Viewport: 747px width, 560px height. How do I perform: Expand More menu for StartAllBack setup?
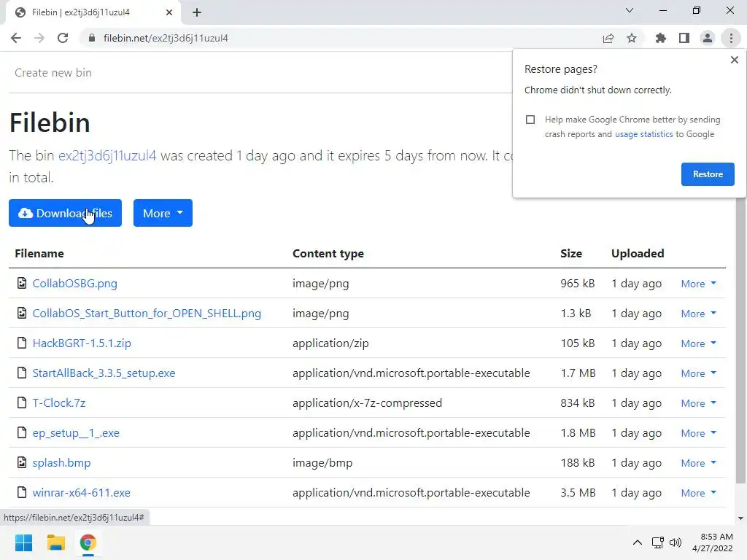coord(698,373)
